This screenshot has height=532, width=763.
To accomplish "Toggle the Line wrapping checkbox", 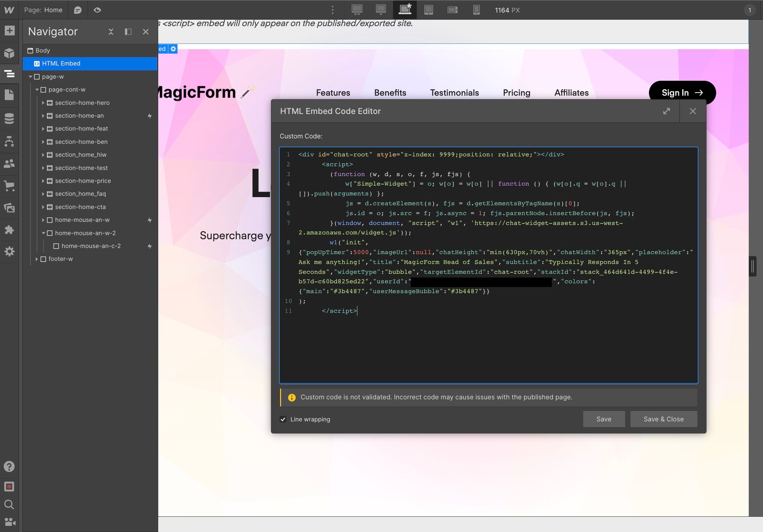I will coord(283,419).
